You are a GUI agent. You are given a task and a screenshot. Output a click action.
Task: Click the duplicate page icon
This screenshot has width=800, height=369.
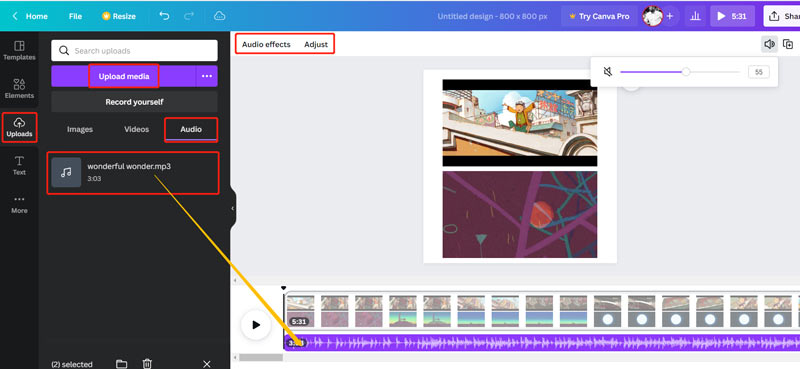788,44
